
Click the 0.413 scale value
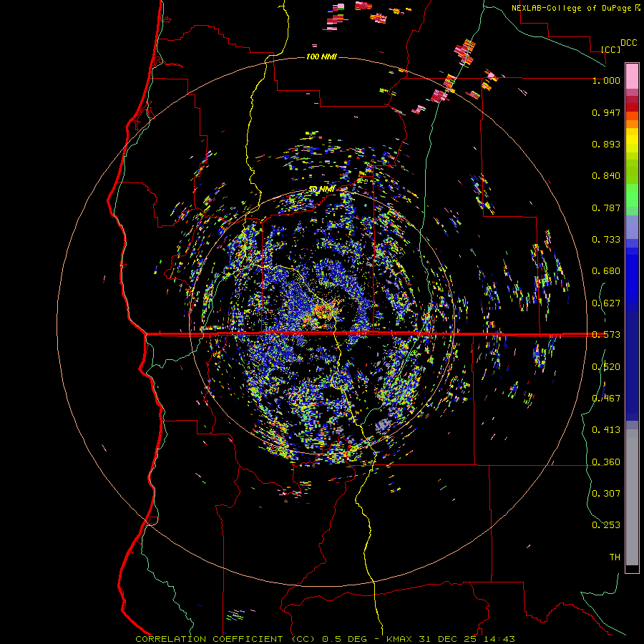[x=606, y=430]
